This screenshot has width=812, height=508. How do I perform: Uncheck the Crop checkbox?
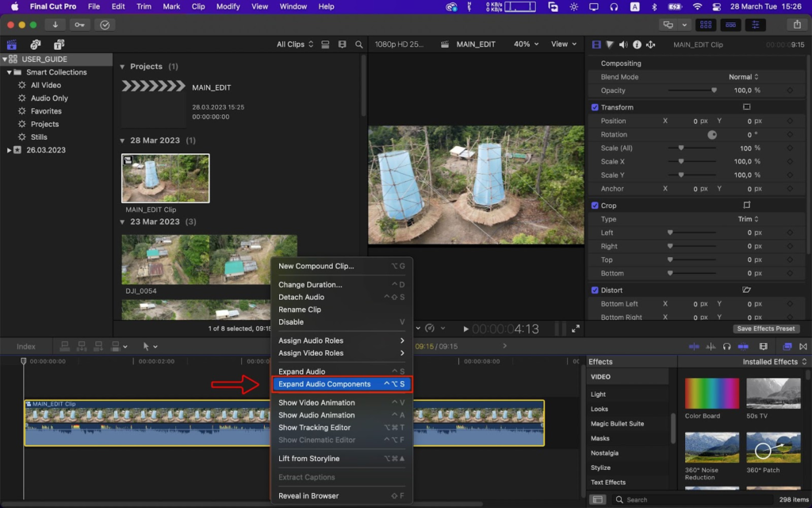point(595,206)
